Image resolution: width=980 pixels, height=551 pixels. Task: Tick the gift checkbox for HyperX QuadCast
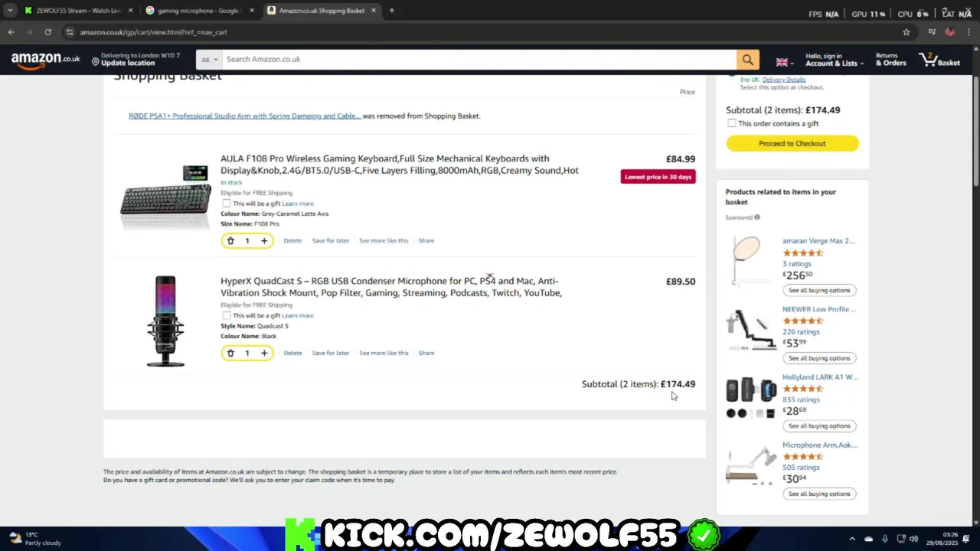227,315
